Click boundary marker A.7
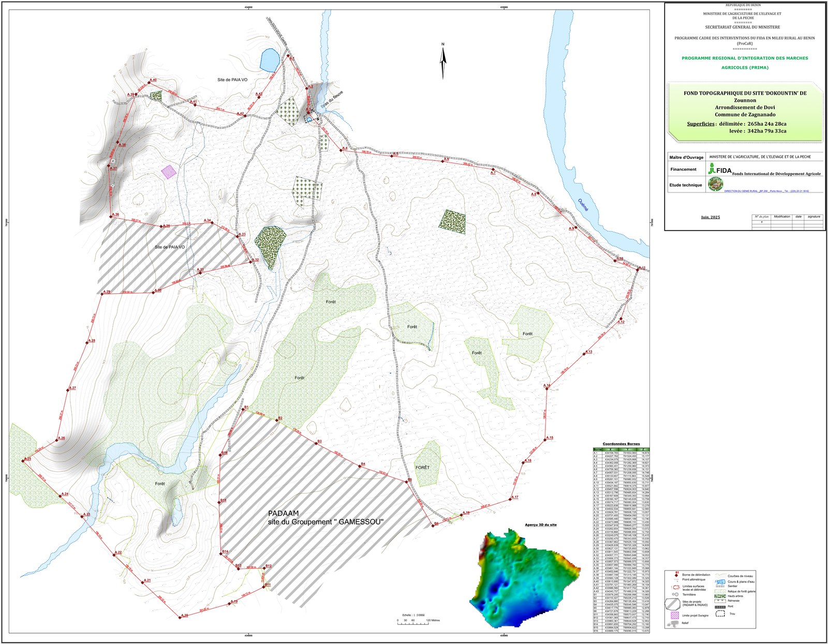 [493, 170]
